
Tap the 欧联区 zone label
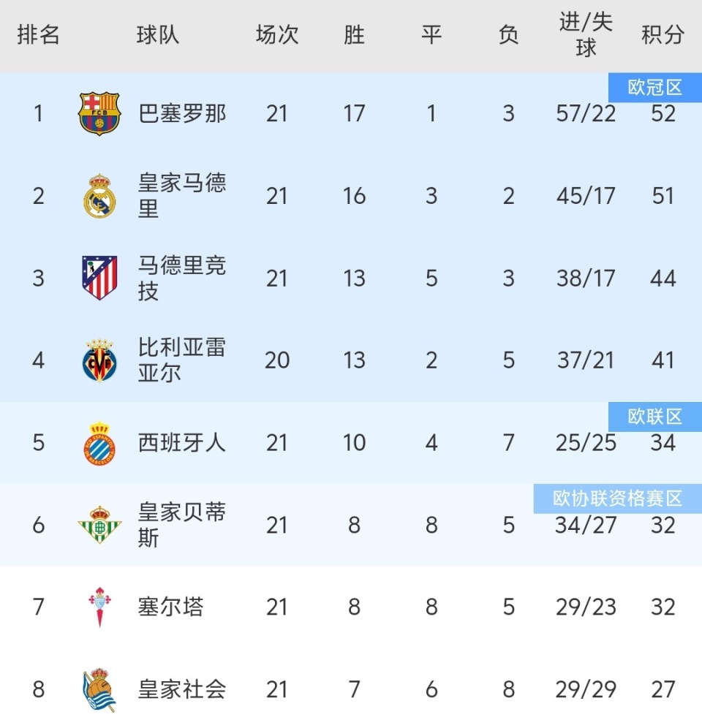tap(654, 417)
